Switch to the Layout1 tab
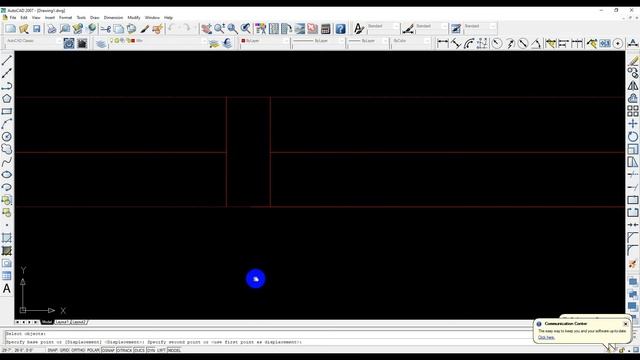 click(62, 322)
